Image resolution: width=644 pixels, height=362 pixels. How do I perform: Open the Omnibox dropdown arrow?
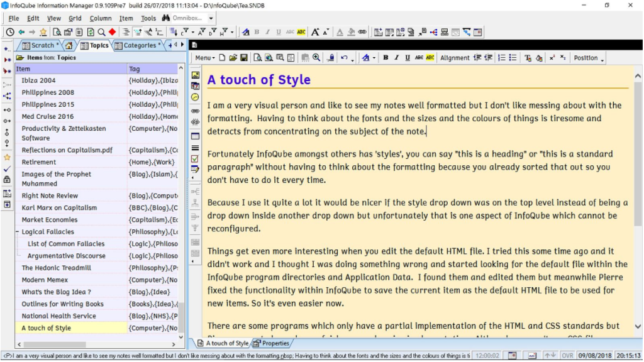pos(211,18)
